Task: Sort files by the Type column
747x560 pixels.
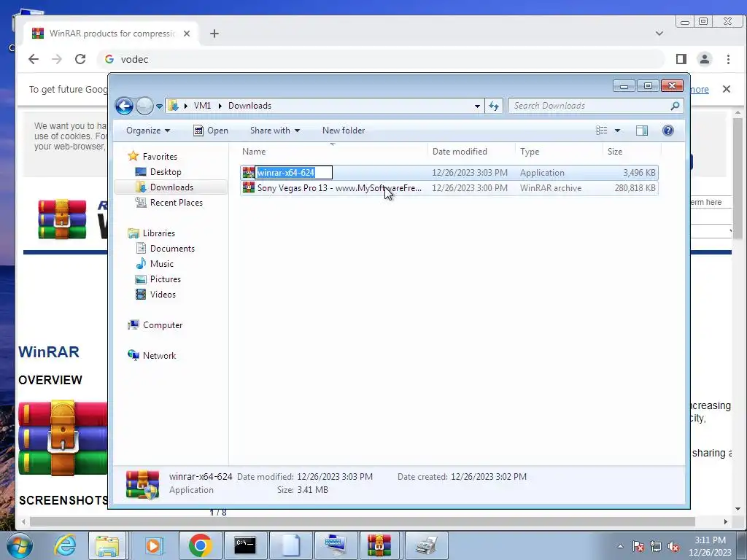Action: click(559, 152)
